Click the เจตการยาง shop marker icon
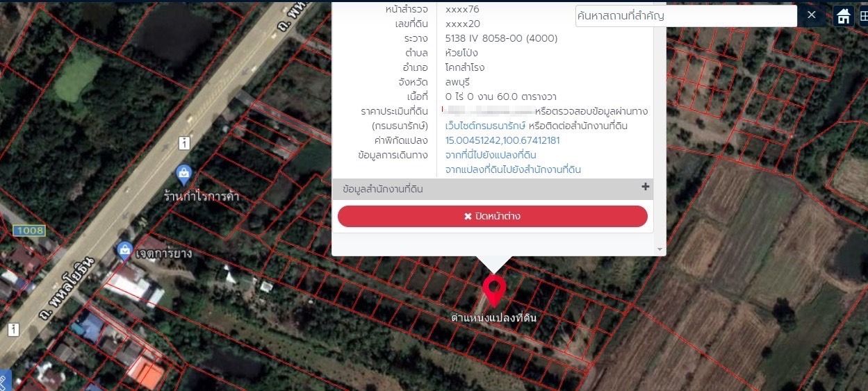 click(x=124, y=249)
